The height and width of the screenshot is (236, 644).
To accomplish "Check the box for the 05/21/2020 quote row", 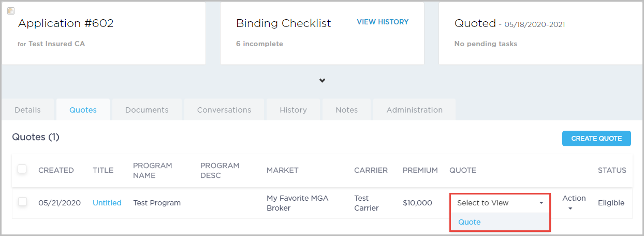I will click(x=22, y=202).
